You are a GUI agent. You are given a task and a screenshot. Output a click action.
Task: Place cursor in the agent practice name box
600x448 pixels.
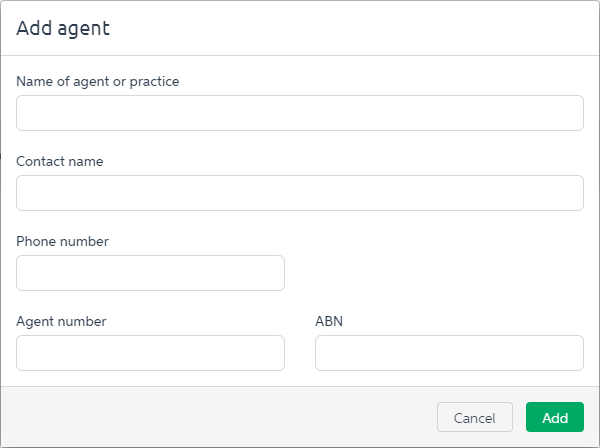[x=300, y=113]
